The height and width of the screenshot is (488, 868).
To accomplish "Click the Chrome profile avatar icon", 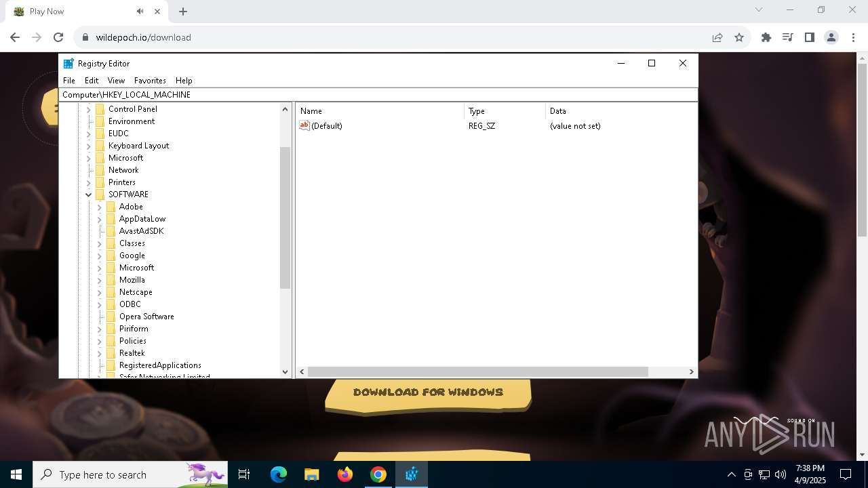I will pyautogui.click(x=831, y=37).
